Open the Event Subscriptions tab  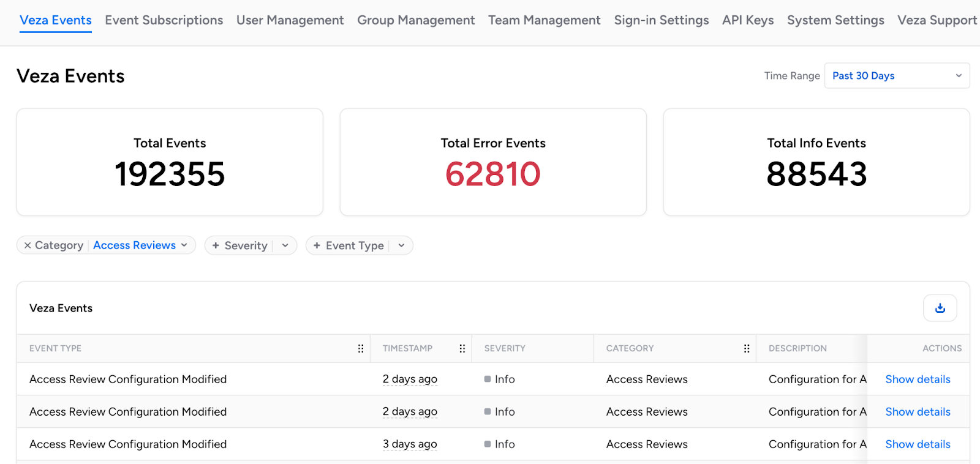pyautogui.click(x=164, y=20)
